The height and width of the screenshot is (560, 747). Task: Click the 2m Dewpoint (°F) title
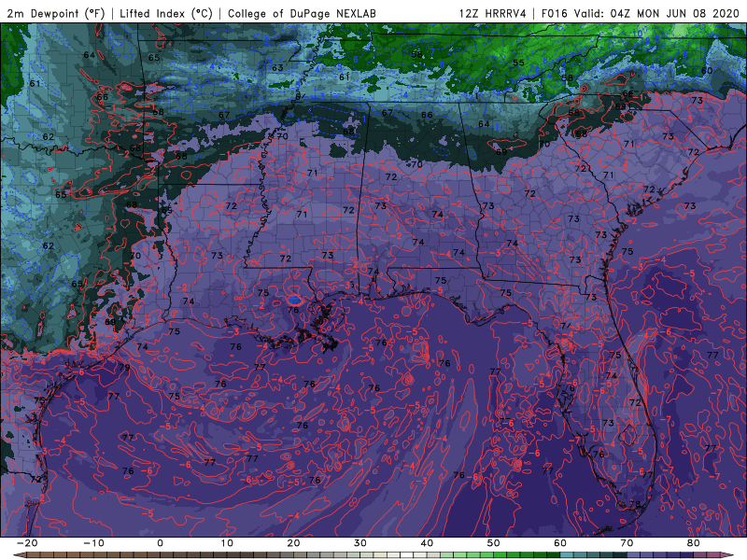(56, 13)
